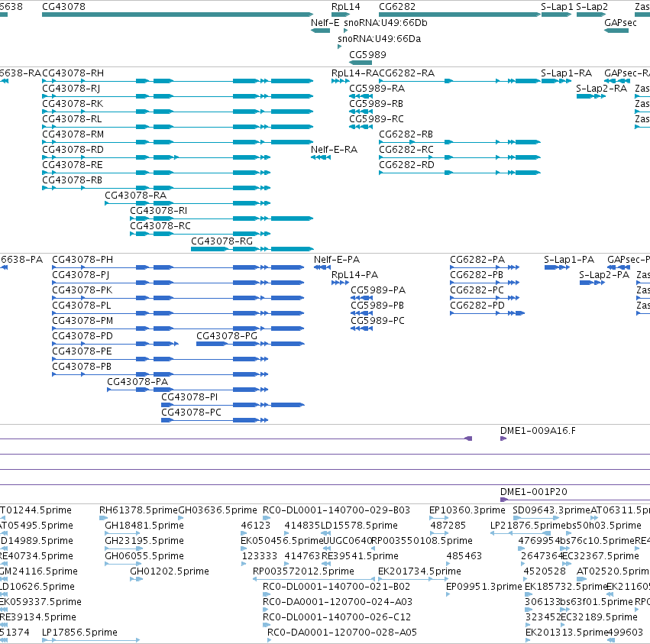Select EST label LD15578.5prime

[x=360, y=526]
